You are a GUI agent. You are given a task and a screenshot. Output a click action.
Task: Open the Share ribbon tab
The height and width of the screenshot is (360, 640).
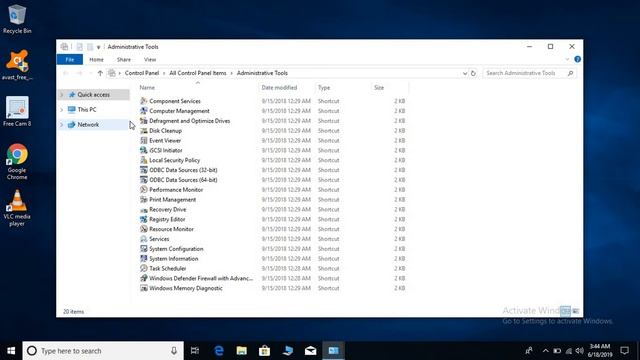click(124, 60)
